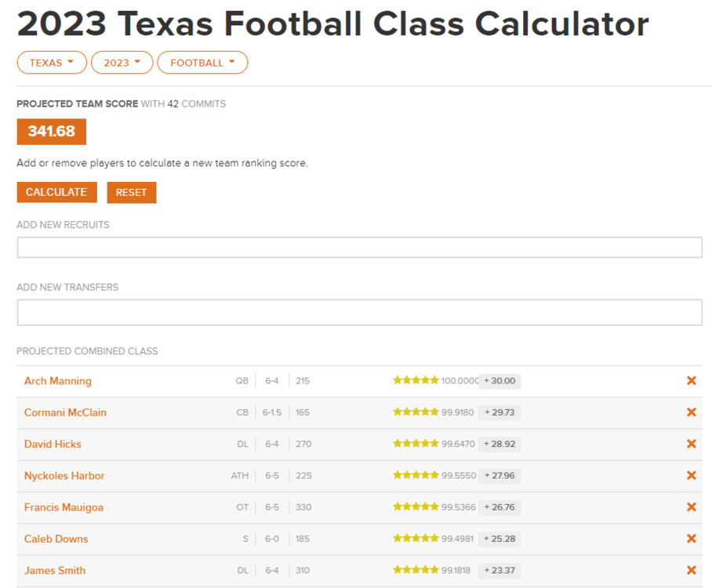Click the Add New Transfers input box
This screenshot has width=712, height=588.
[359, 312]
